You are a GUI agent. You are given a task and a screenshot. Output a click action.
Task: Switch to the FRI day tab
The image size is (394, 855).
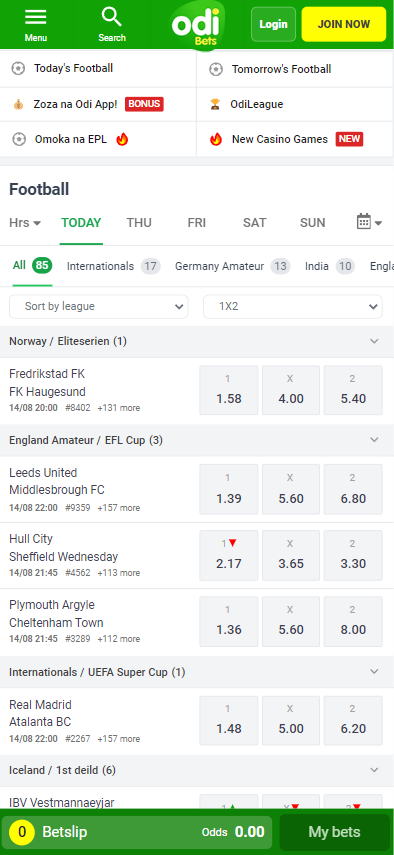(x=196, y=222)
